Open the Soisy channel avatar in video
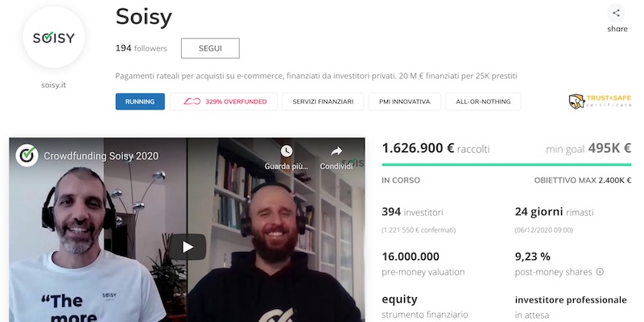Viewport: 644px width, 322px height. tap(27, 155)
